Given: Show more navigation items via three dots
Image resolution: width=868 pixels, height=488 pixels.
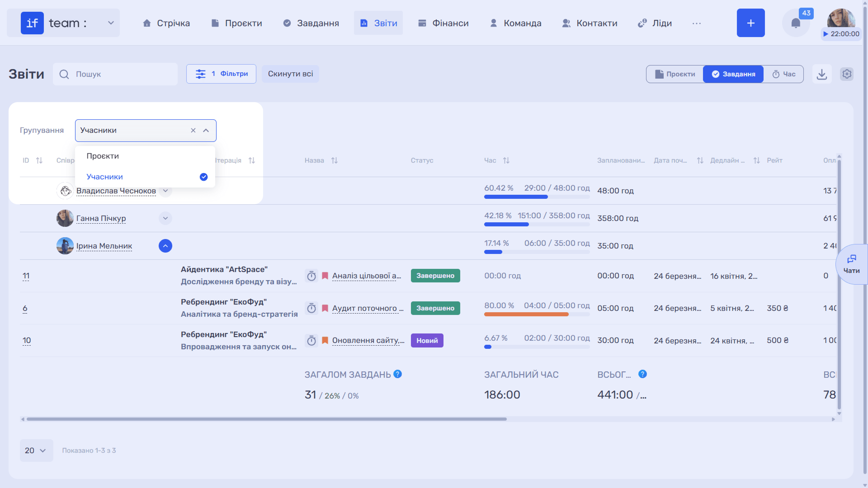Looking at the screenshot, I should pyautogui.click(x=696, y=23).
